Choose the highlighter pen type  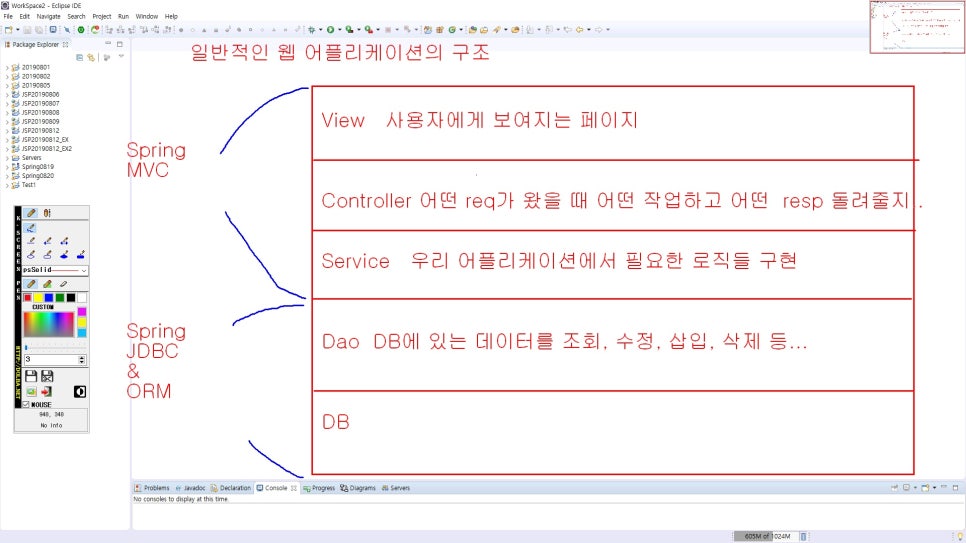click(47, 284)
